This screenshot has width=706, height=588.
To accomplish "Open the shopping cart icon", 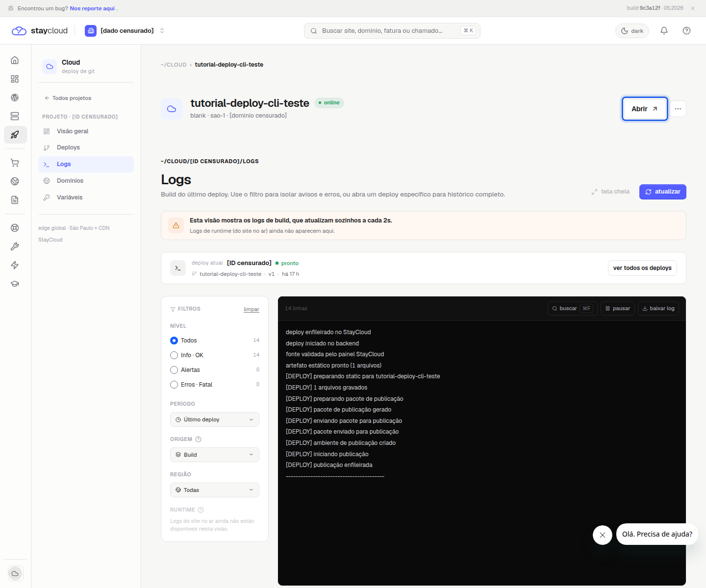I will tap(15, 163).
